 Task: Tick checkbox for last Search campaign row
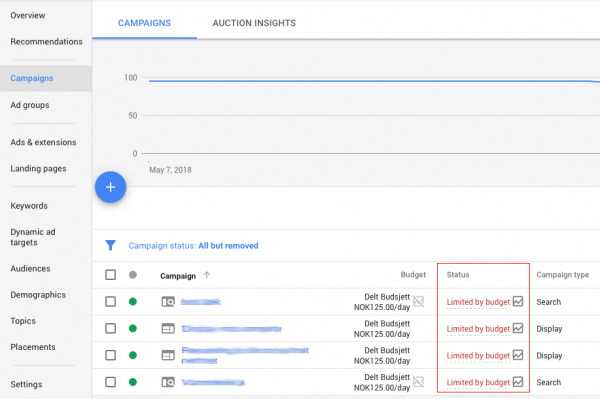click(111, 382)
